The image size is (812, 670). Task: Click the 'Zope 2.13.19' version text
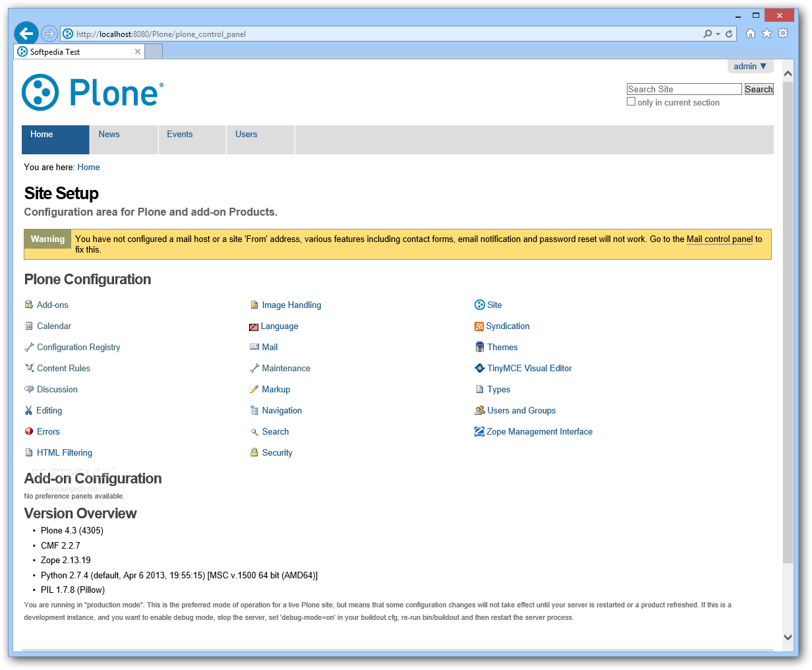tap(66, 560)
